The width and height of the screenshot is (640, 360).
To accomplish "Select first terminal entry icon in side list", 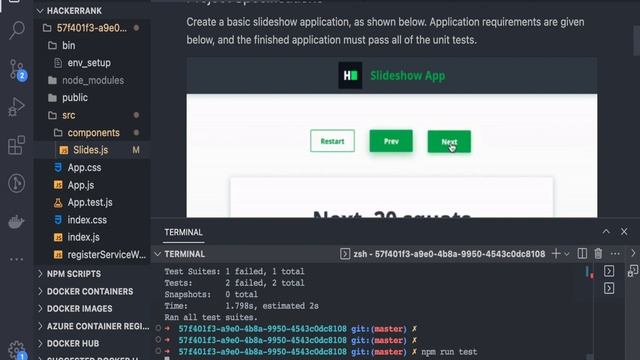I will point(609,271).
